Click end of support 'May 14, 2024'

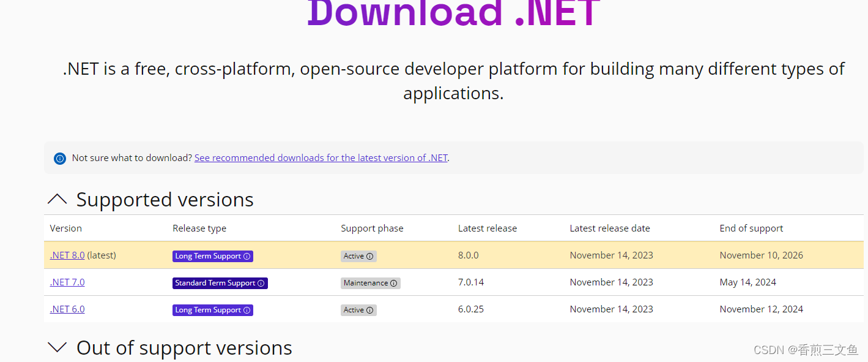(748, 282)
